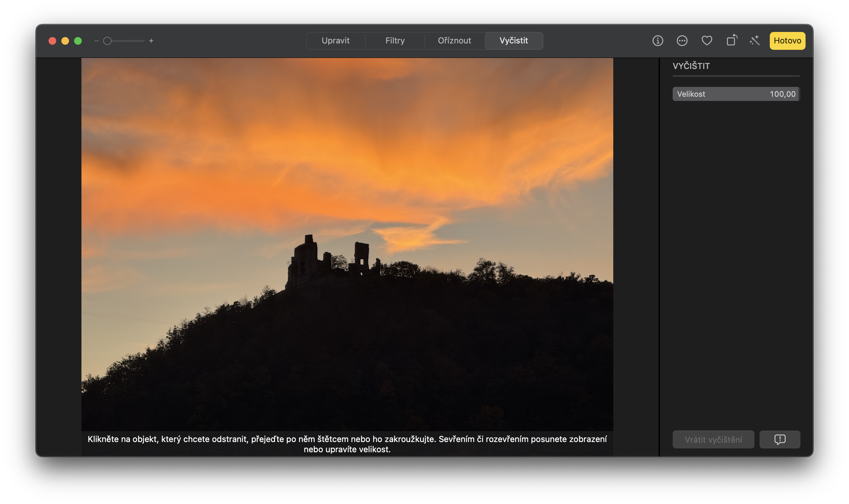Switch to the Upravit tab

pos(336,41)
